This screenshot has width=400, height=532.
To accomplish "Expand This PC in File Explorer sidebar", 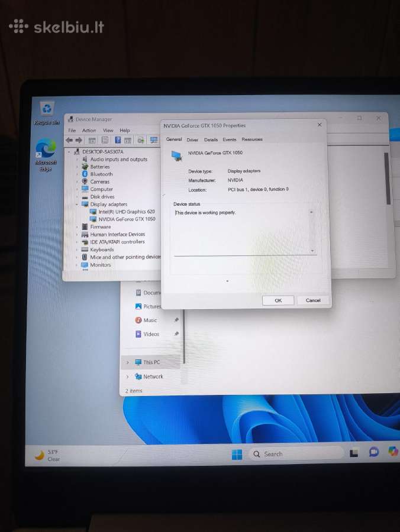I will pyautogui.click(x=128, y=362).
